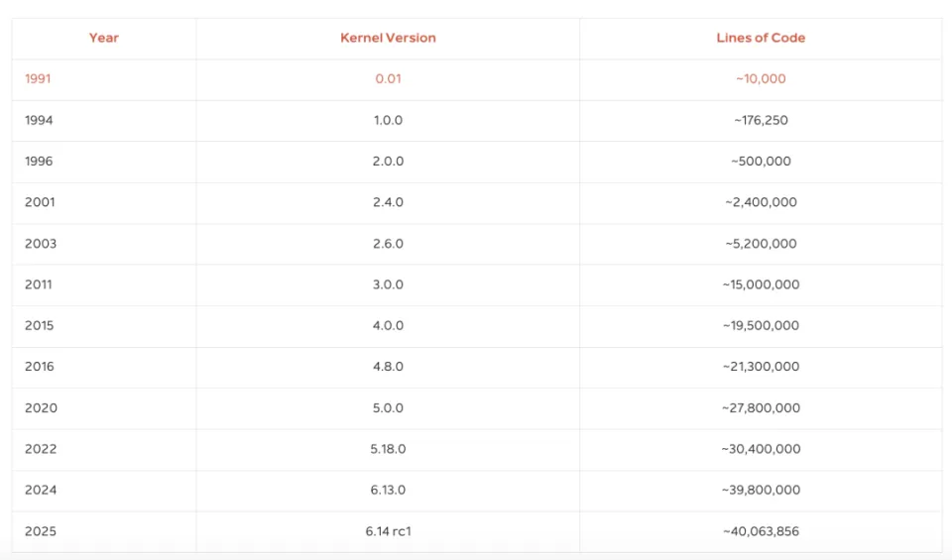Click kernel version 6.14 rc1 cell
This screenshot has height=560, width=952.
tap(388, 531)
